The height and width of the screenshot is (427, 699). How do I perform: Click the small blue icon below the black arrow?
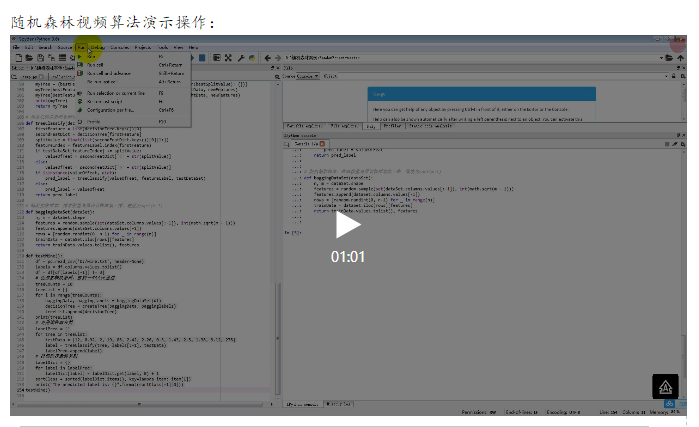pos(669,404)
